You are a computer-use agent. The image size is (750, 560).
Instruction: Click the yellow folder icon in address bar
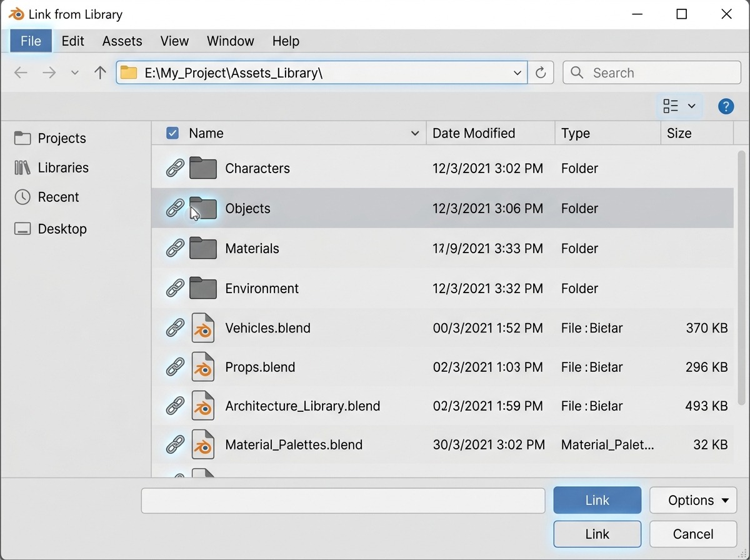pos(129,72)
